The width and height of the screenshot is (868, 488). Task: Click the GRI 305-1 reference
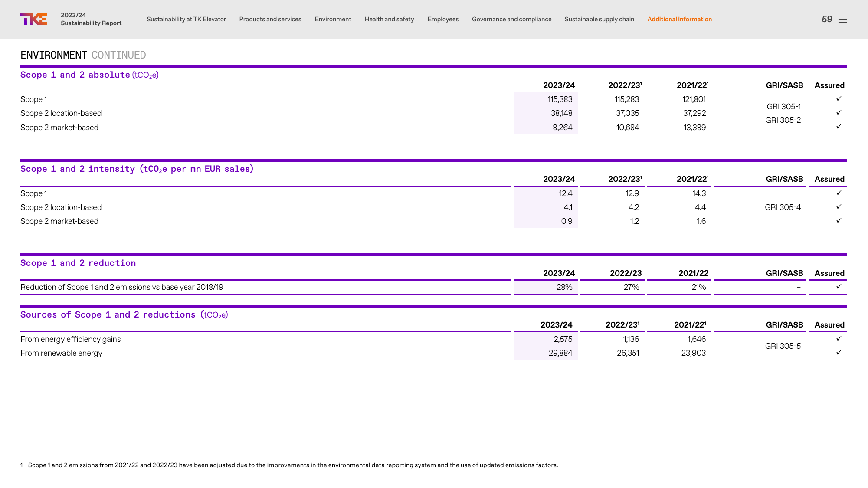783,107
